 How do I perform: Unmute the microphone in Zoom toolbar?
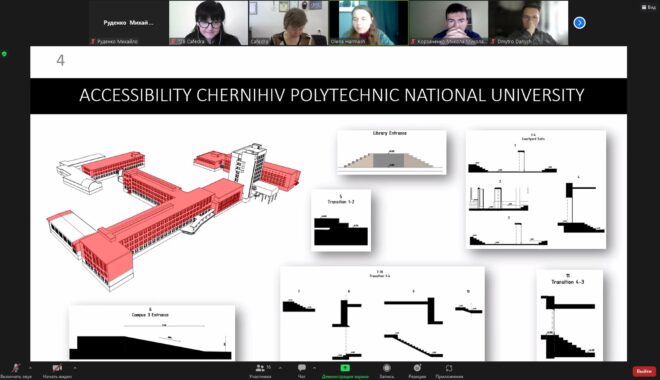pos(16,368)
